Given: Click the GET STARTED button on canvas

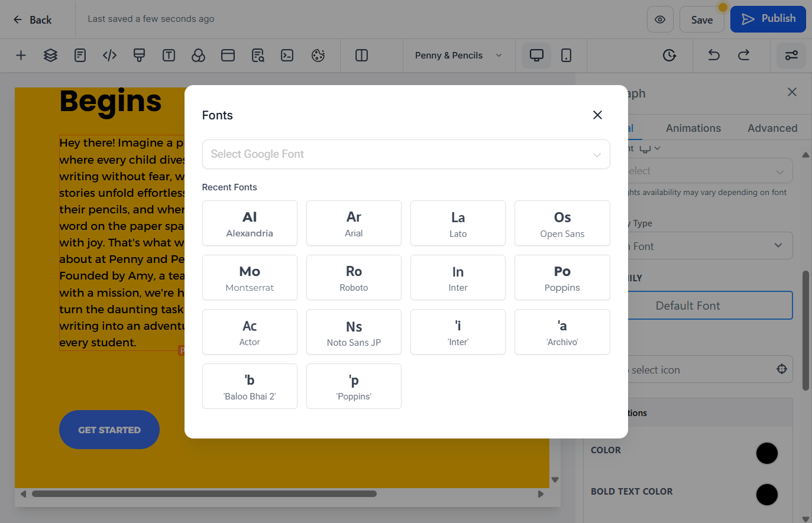Looking at the screenshot, I should [x=109, y=430].
